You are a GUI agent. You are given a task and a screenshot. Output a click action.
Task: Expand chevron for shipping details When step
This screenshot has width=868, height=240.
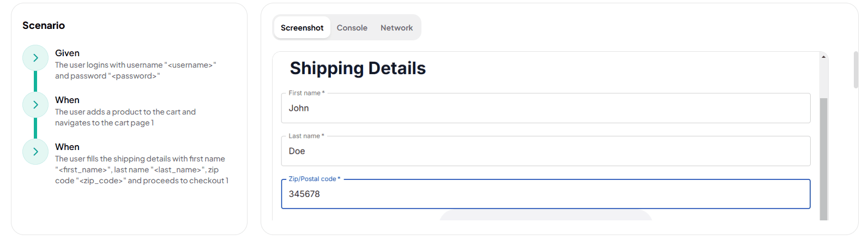pyautogui.click(x=35, y=152)
